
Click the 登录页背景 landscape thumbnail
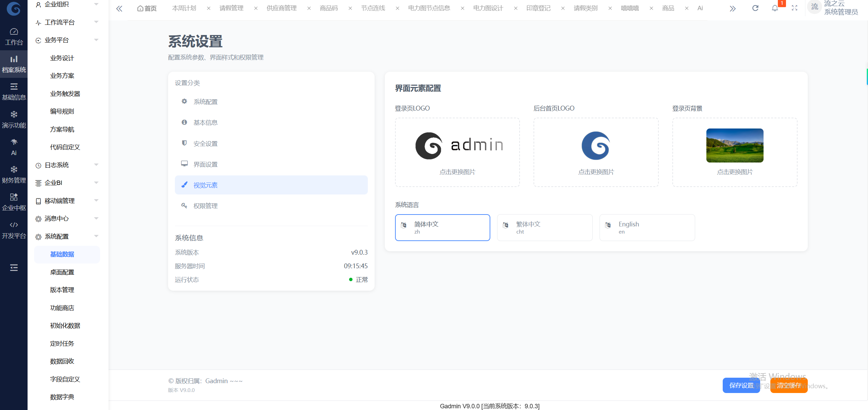pos(735,146)
